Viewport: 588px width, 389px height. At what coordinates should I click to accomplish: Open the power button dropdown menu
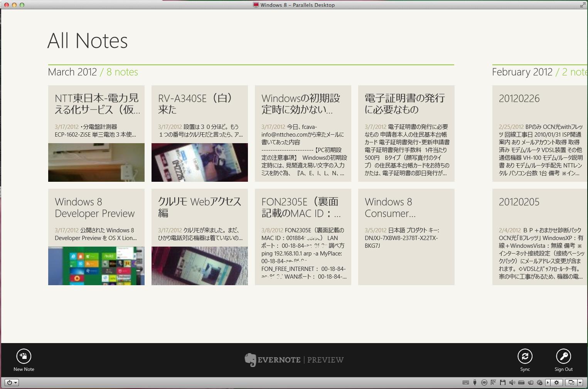(11, 382)
